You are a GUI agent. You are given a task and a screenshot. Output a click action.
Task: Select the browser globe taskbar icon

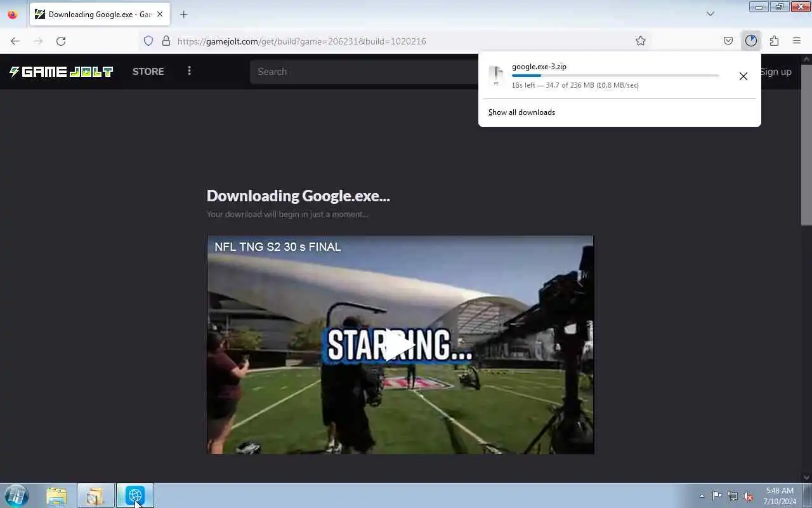(x=135, y=496)
